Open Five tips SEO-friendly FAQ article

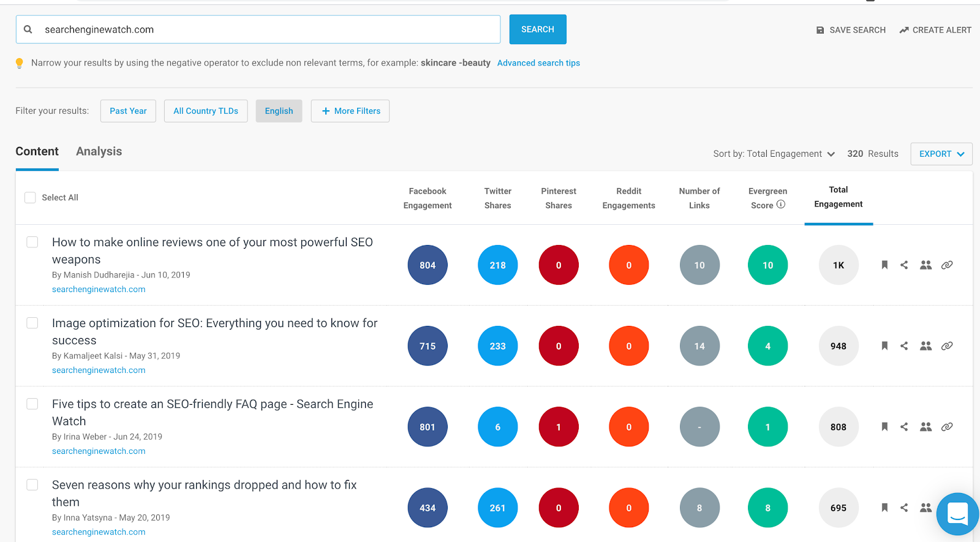coord(213,413)
